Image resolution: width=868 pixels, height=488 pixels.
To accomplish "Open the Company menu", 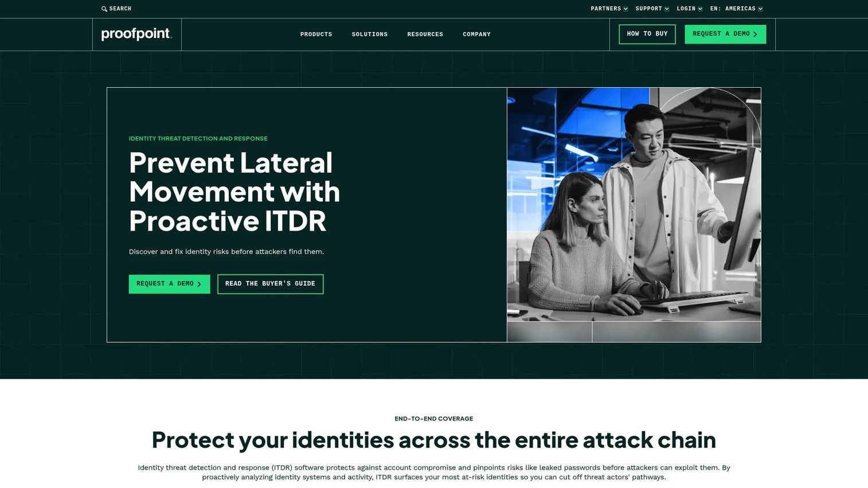I will [x=476, y=34].
